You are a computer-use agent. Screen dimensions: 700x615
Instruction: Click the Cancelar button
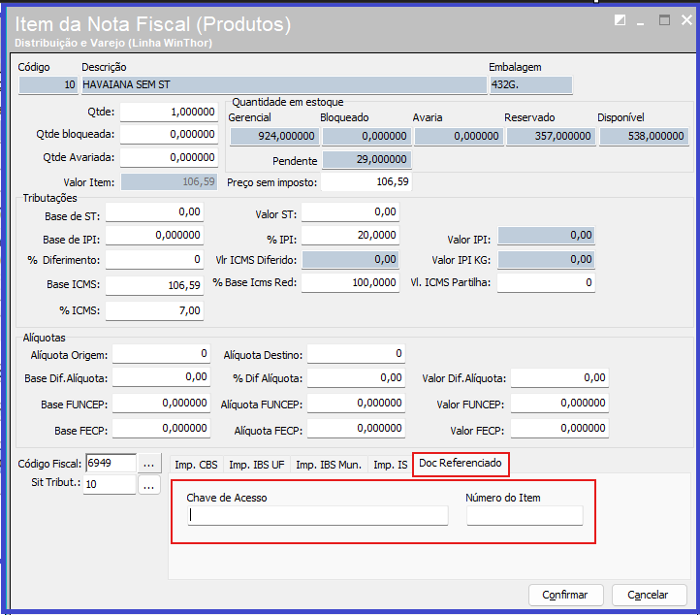pyautogui.click(x=649, y=595)
